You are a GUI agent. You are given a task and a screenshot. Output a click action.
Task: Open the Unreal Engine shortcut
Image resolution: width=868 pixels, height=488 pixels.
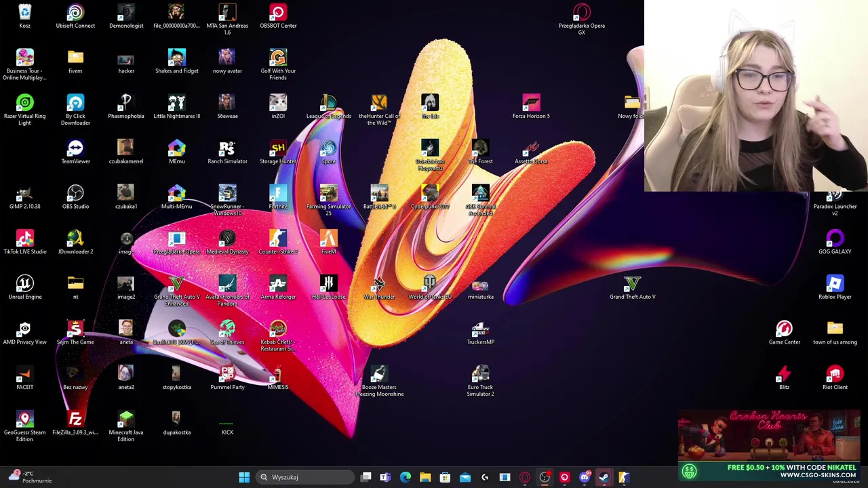click(24, 288)
